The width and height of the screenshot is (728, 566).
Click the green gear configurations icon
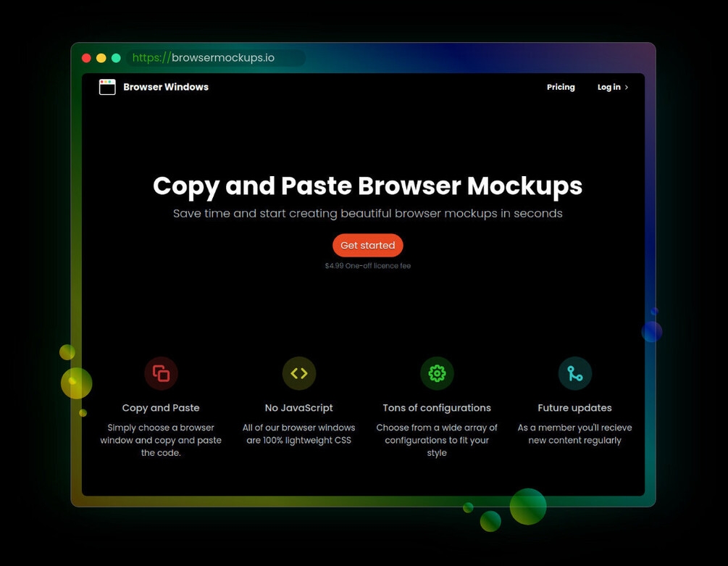(437, 373)
